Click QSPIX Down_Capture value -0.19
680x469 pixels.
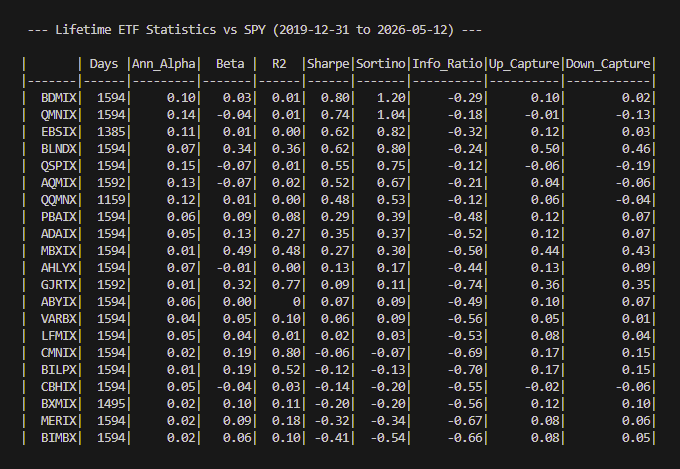633,166
